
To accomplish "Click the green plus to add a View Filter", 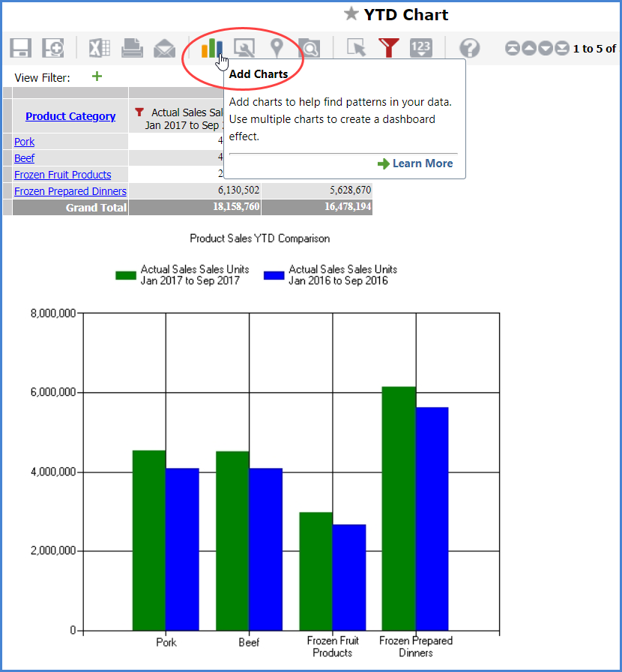I will click(x=96, y=76).
